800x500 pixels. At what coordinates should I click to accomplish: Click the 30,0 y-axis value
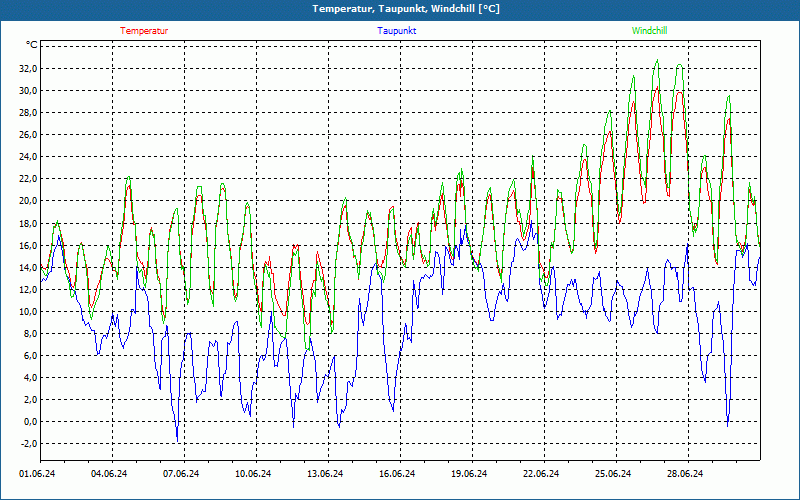click(x=28, y=91)
